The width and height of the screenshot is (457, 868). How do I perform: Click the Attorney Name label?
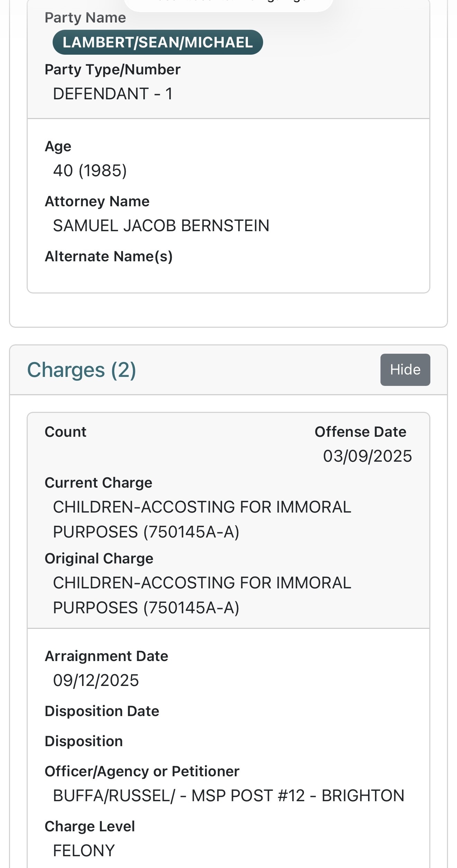click(x=97, y=201)
